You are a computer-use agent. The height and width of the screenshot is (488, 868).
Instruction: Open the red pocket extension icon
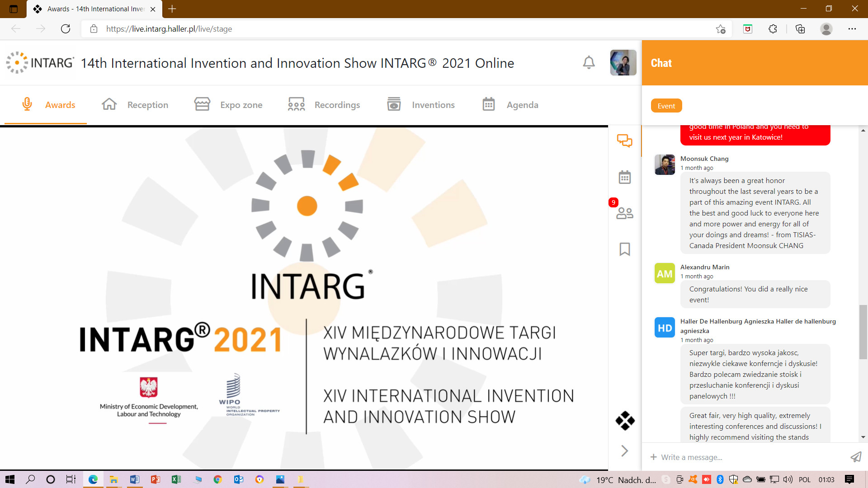pyautogui.click(x=748, y=29)
